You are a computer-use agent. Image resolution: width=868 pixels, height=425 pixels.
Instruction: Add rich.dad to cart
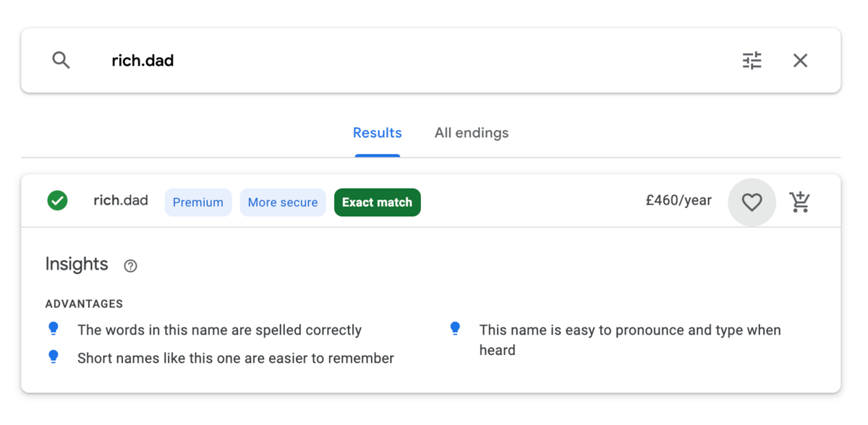799,202
